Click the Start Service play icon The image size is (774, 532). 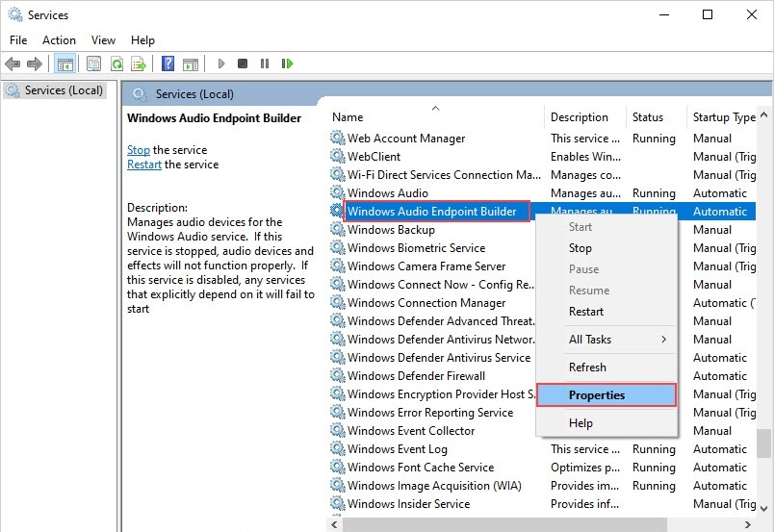[221, 63]
